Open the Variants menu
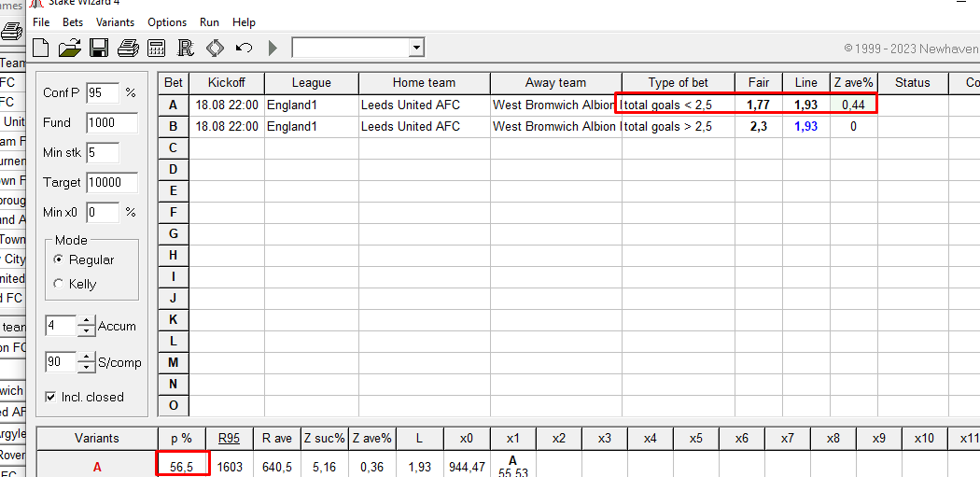980x477 pixels. tap(115, 22)
